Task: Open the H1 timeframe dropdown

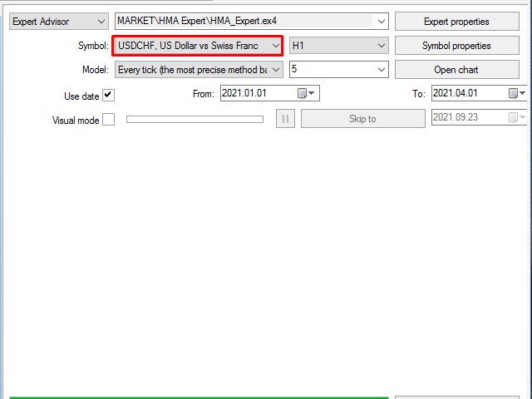Action: (x=338, y=46)
